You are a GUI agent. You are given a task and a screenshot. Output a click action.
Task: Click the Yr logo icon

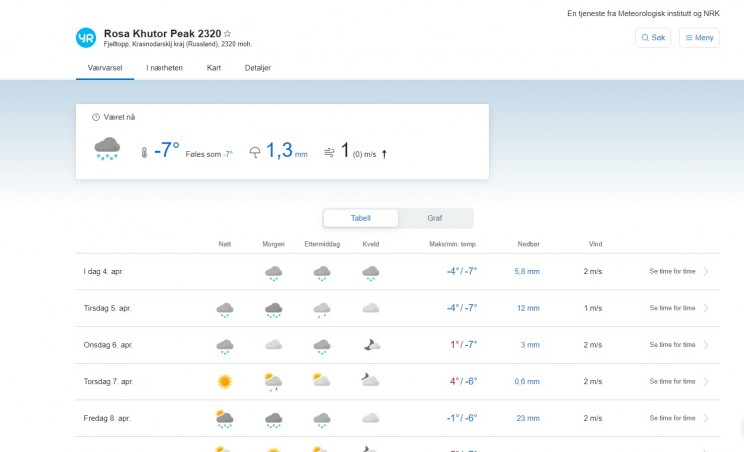point(86,37)
